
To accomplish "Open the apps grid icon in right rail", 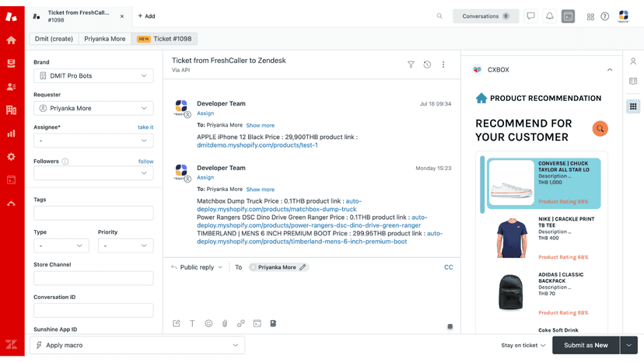I will point(633,106).
